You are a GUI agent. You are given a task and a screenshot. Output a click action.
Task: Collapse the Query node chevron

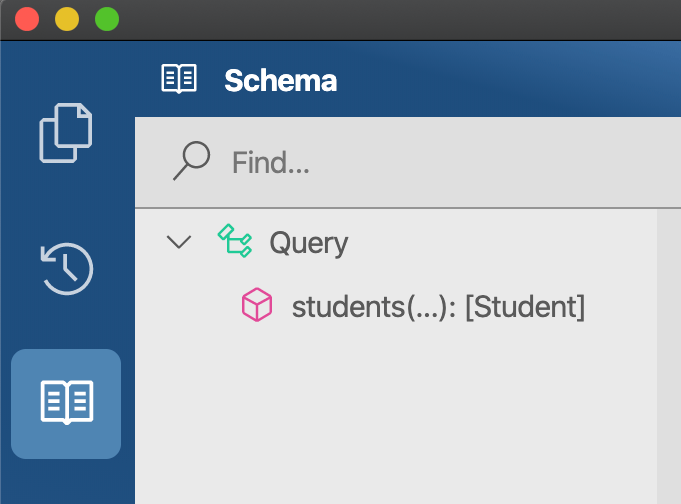[x=179, y=242]
